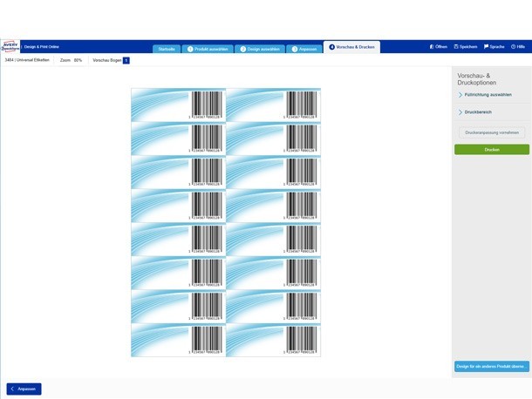The image size is (532, 399).
Task: Click Druckeranpassung vornehmen button
Action: point(492,132)
